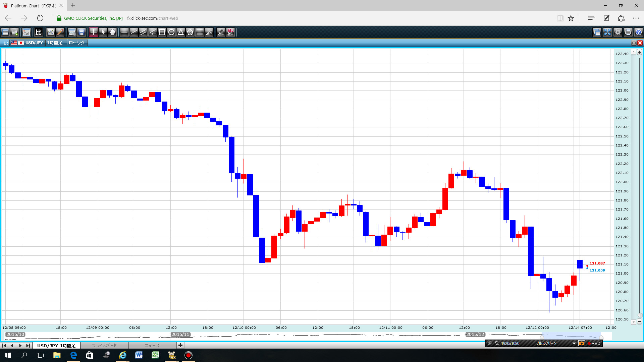Screen dimensions: 644x362
Task: Choose the circle drawing tool
Action: pos(171,32)
